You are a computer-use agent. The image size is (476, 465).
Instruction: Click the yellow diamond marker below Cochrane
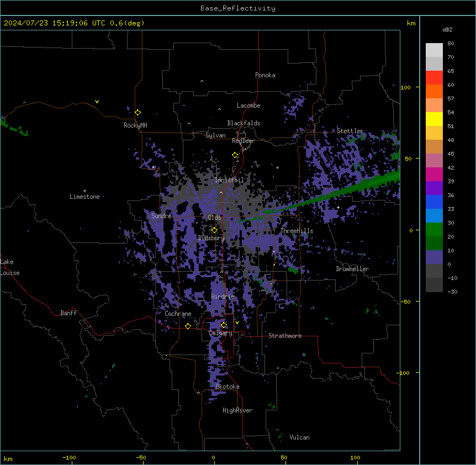pos(188,326)
